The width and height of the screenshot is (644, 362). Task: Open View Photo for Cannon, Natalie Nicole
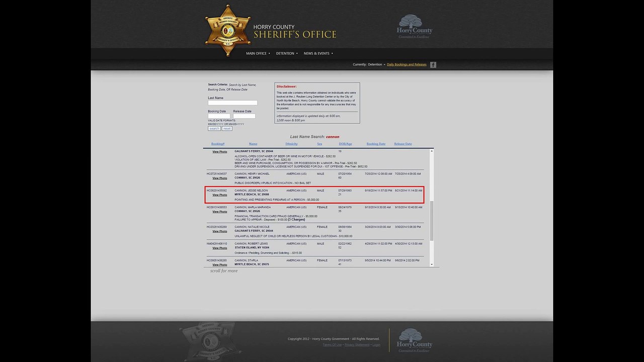(219, 231)
